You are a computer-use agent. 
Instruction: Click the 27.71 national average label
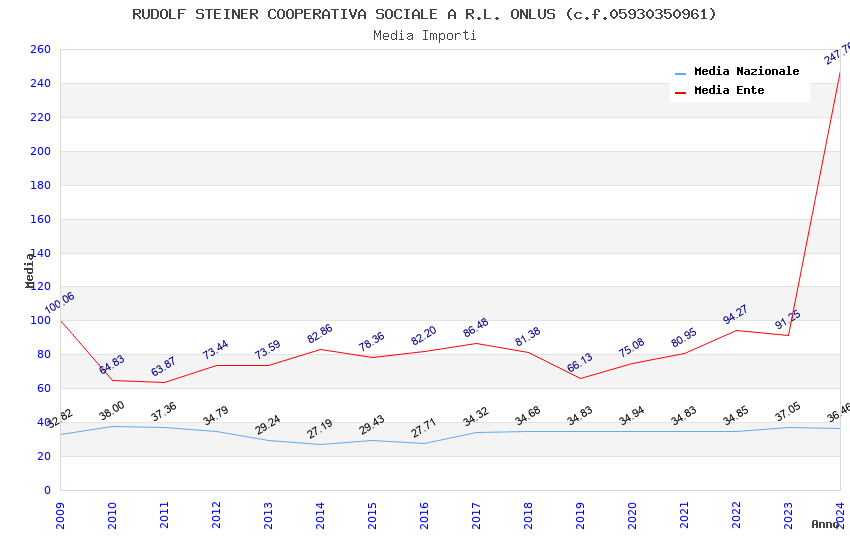click(x=424, y=429)
